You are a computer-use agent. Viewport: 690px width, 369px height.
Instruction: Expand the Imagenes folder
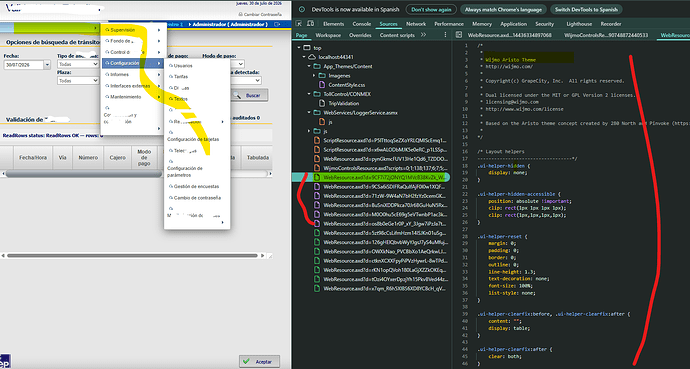pyautogui.click(x=314, y=76)
